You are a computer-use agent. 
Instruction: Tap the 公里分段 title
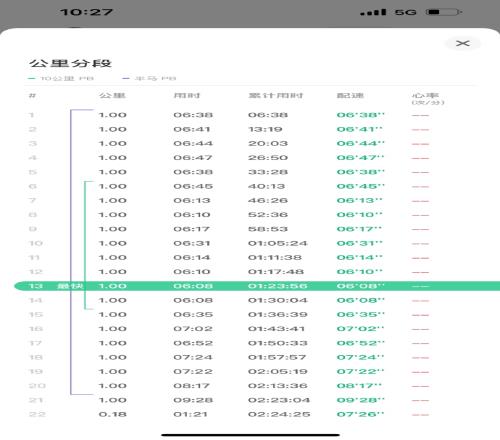(70, 63)
